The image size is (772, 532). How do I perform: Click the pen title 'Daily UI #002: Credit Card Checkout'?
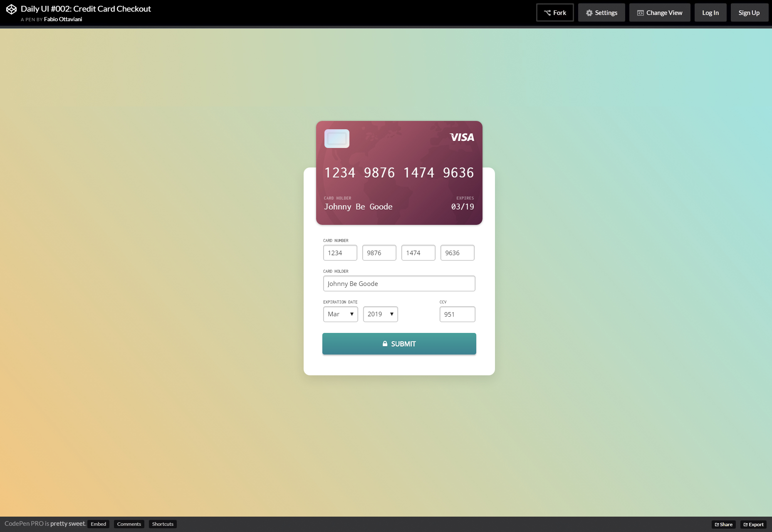coord(86,9)
